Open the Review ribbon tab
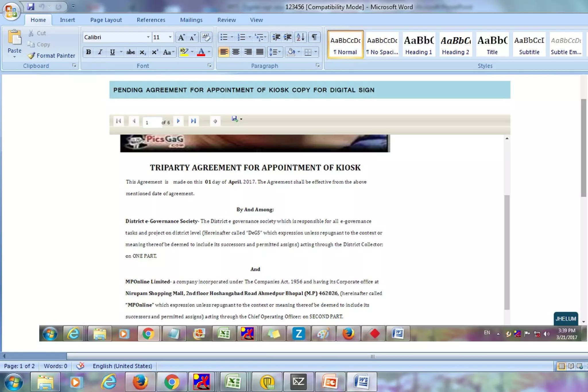 click(226, 20)
